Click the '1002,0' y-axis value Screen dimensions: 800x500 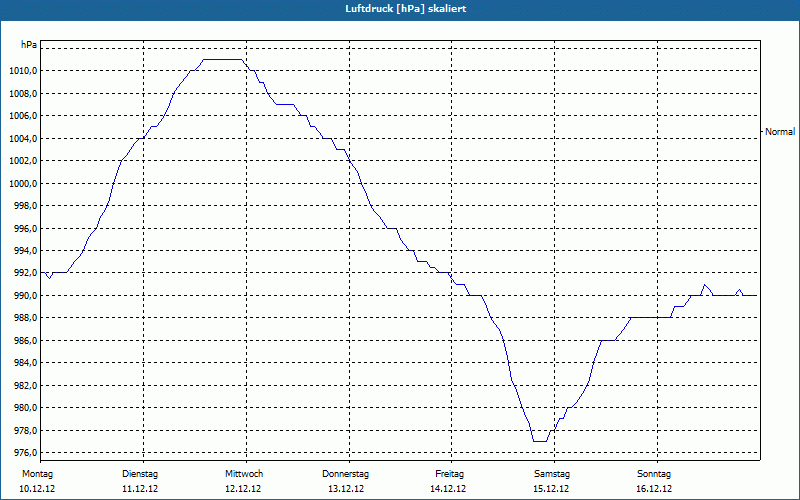point(23,161)
